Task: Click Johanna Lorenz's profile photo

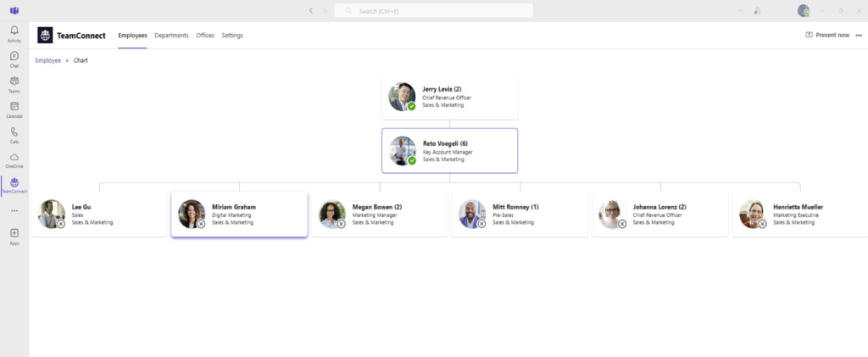Action: (x=612, y=214)
